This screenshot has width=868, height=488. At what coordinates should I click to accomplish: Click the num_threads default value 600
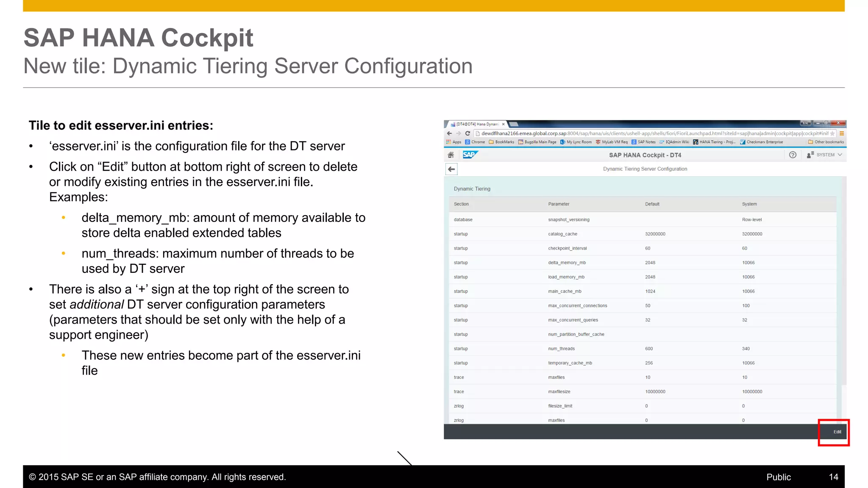tap(649, 349)
